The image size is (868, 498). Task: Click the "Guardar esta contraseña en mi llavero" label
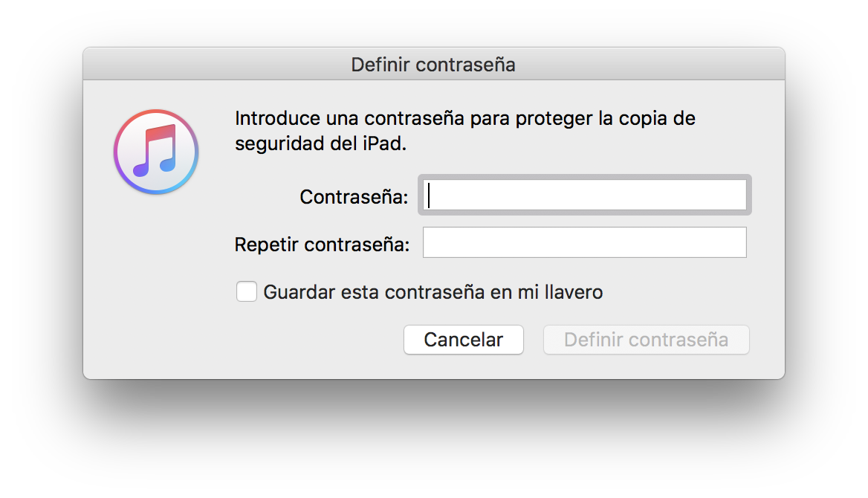tap(433, 293)
